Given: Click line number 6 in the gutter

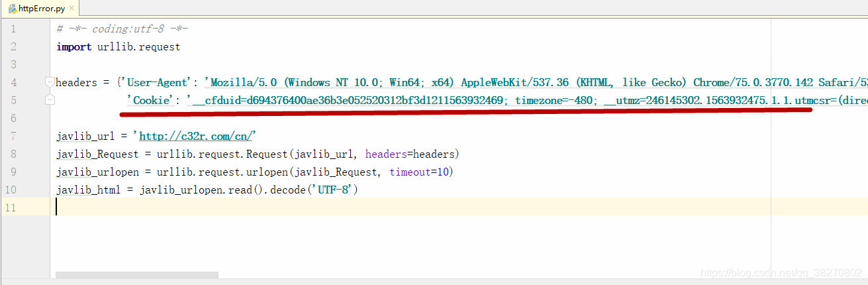Looking at the screenshot, I should coord(14,118).
